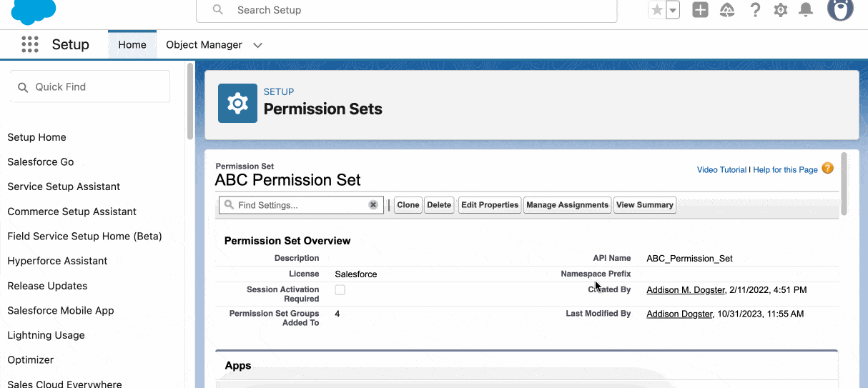Screen dimensions: 868x388
Task: Open Optimizer in the sidebar
Action: pyautogui.click(x=31, y=360)
